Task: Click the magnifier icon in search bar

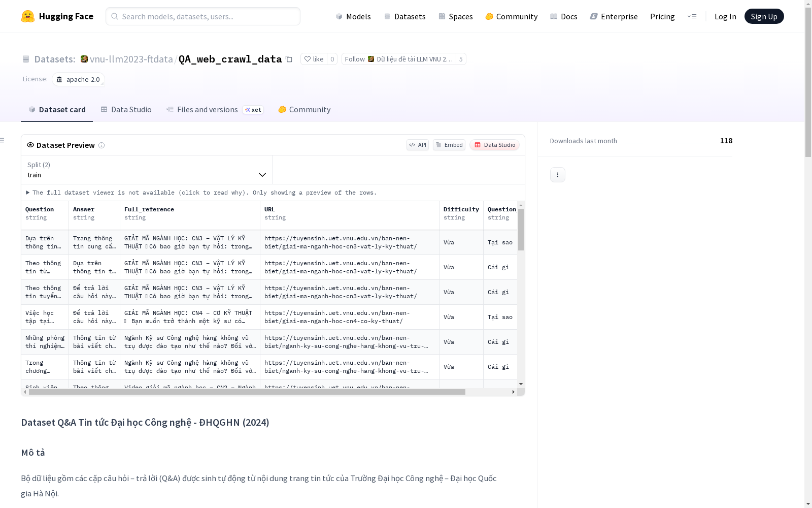Action: coord(115,16)
